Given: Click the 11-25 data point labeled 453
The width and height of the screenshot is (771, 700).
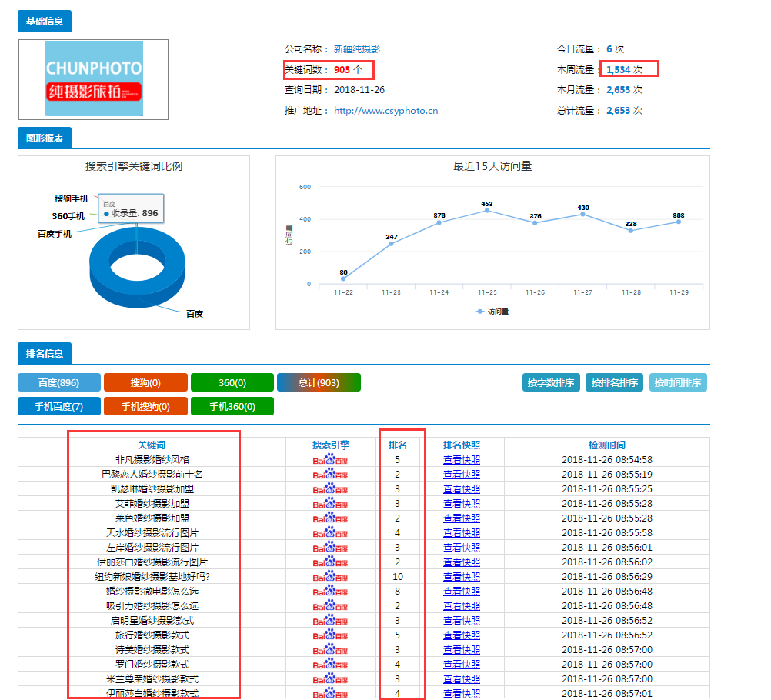Looking at the screenshot, I should tap(487, 210).
